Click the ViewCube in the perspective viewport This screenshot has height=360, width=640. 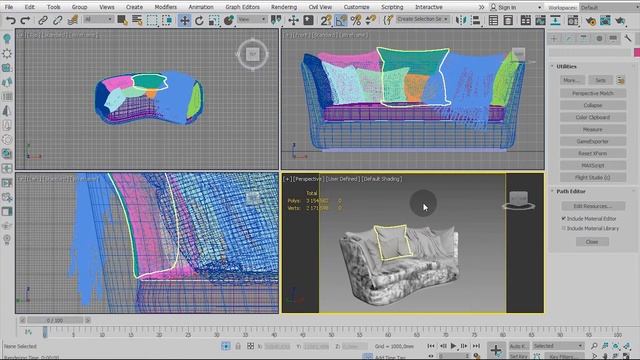[519, 200]
